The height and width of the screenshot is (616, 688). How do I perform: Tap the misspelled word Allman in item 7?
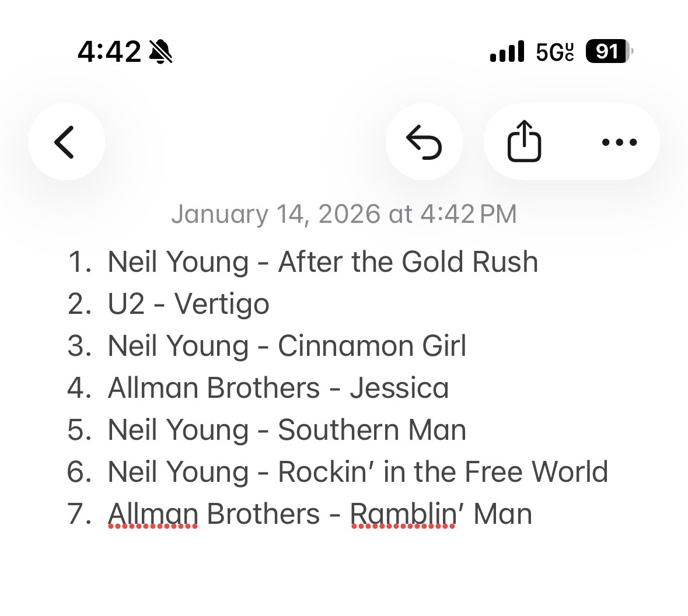[x=153, y=514]
